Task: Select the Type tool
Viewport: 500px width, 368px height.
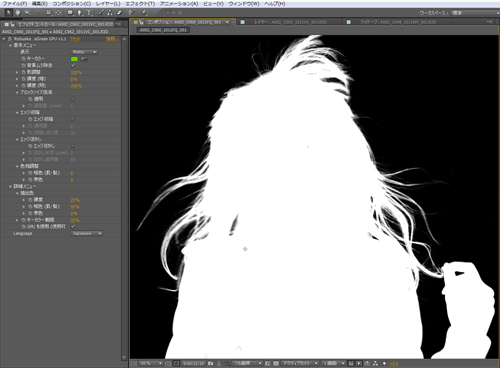Action: point(89,13)
